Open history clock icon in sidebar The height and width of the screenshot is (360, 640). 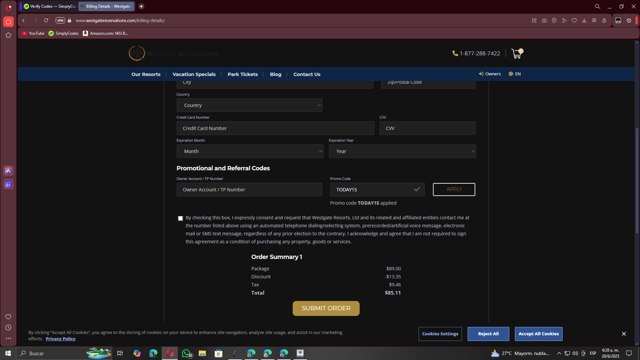click(x=8, y=327)
